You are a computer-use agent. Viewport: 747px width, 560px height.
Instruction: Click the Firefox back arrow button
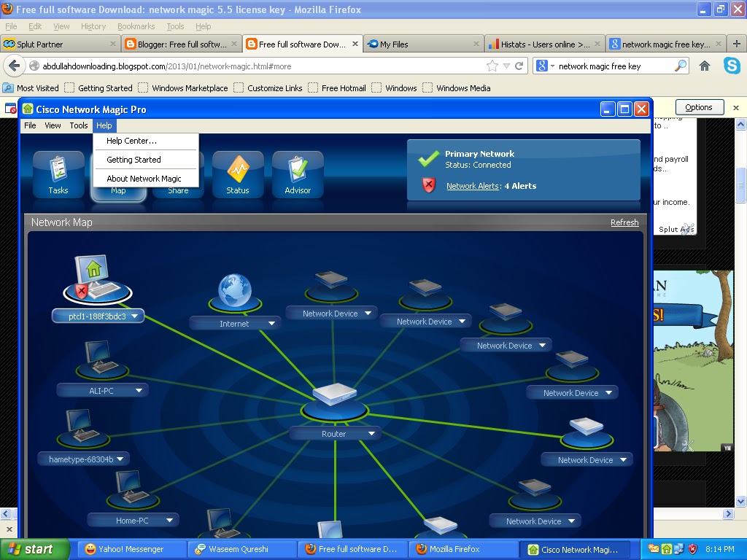pyautogui.click(x=15, y=66)
